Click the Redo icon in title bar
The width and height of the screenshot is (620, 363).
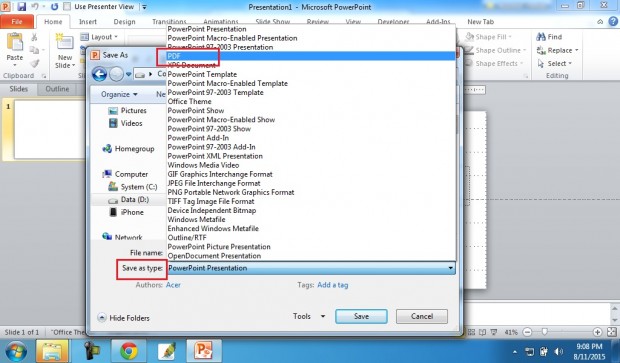(54, 6)
